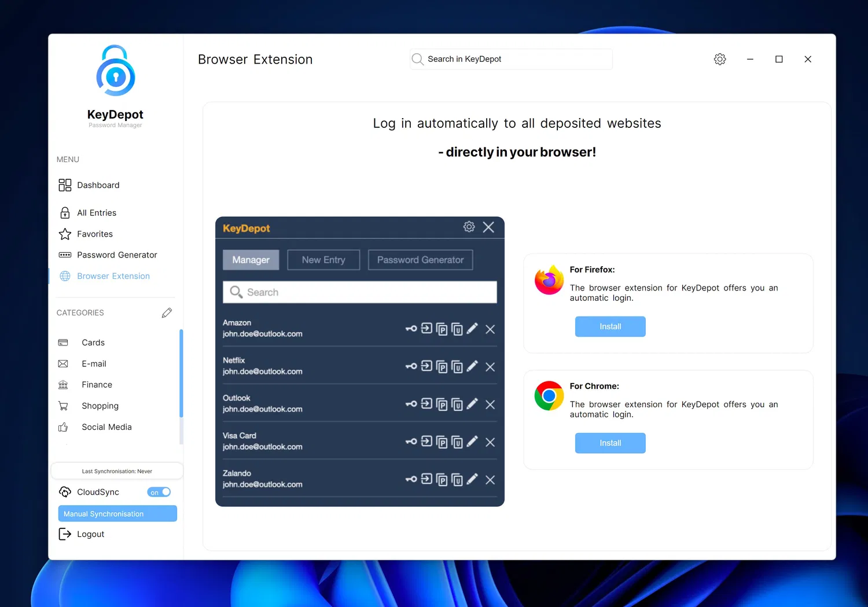Edit the Amazon entry with pencil
Screen dimensions: 868x607
[472, 329]
